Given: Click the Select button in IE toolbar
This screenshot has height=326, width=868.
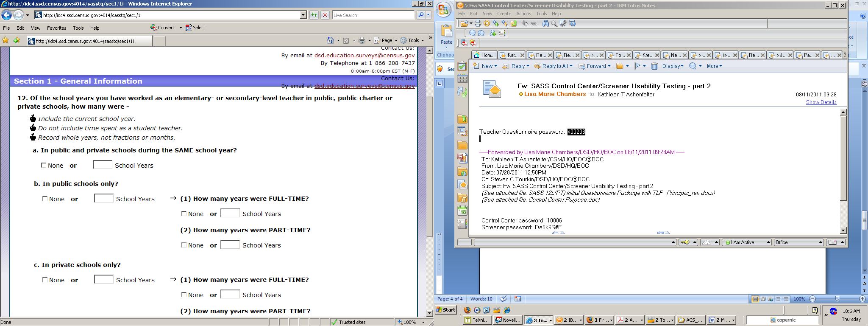Looking at the screenshot, I should tap(195, 28).
